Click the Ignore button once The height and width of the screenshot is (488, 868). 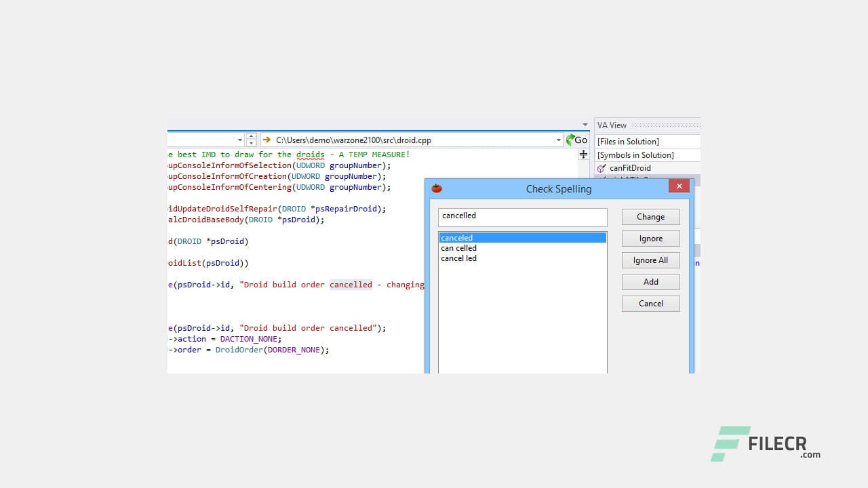click(x=650, y=238)
